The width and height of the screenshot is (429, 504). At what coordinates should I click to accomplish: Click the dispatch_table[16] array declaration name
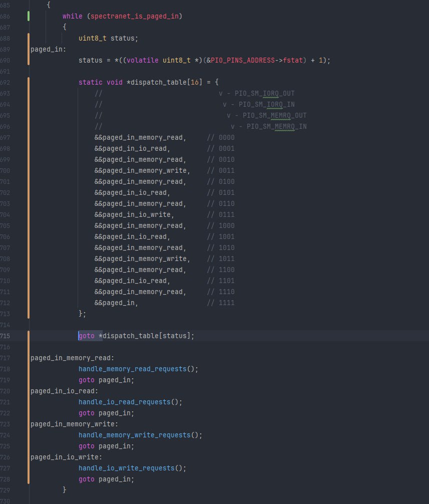click(166, 82)
